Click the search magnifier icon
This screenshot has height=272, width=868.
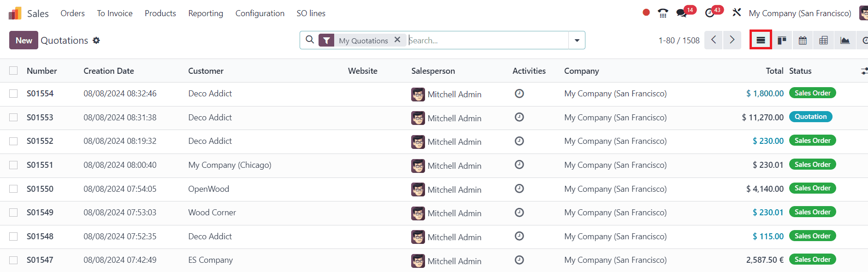pyautogui.click(x=310, y=40)
